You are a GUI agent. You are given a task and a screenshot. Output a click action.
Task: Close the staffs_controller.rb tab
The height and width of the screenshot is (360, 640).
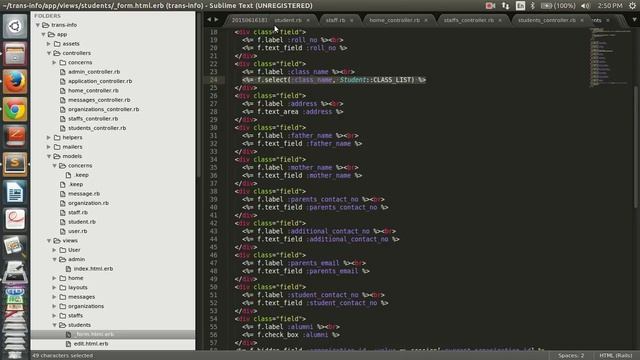[500, 20]
